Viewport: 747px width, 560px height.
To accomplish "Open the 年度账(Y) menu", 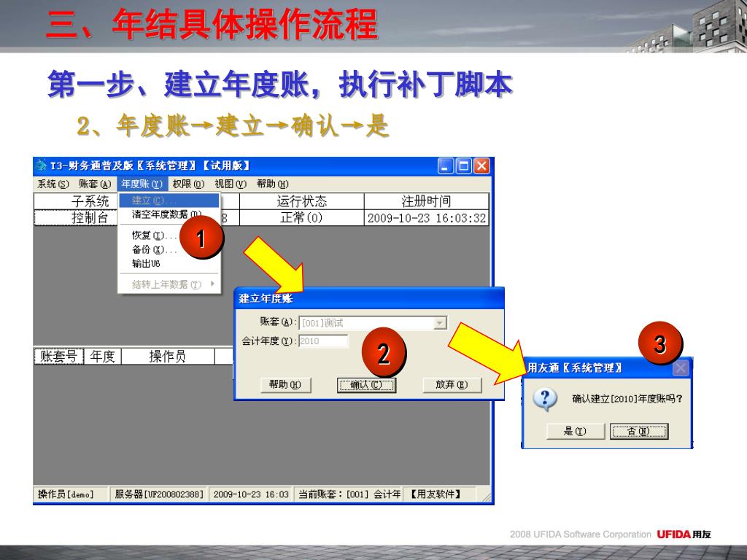I will pyautogui.click(x=142, y=184).
